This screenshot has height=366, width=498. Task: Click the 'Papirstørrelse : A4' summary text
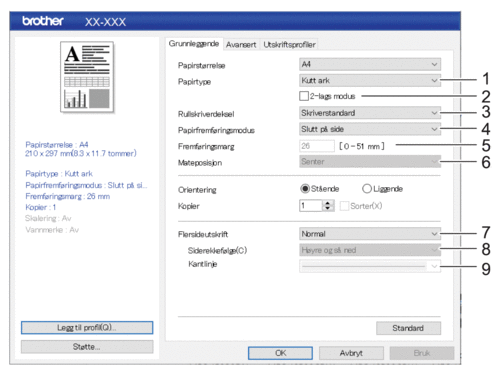57,145
